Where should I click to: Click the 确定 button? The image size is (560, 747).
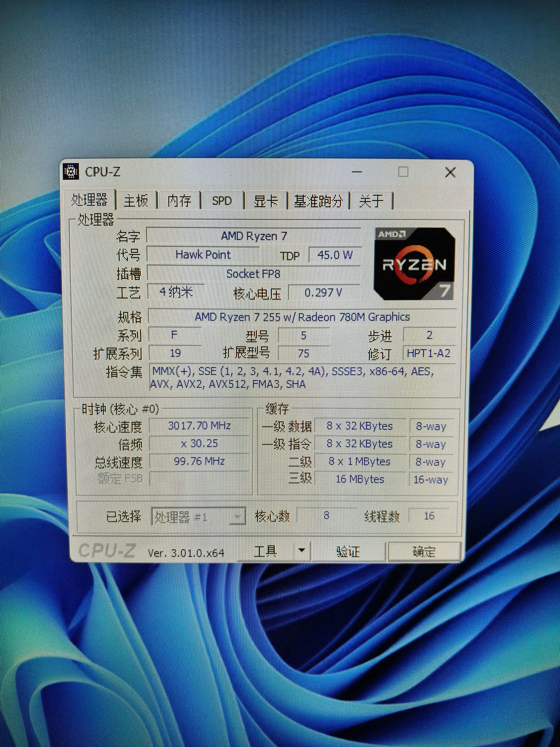(x=425, y=552)
